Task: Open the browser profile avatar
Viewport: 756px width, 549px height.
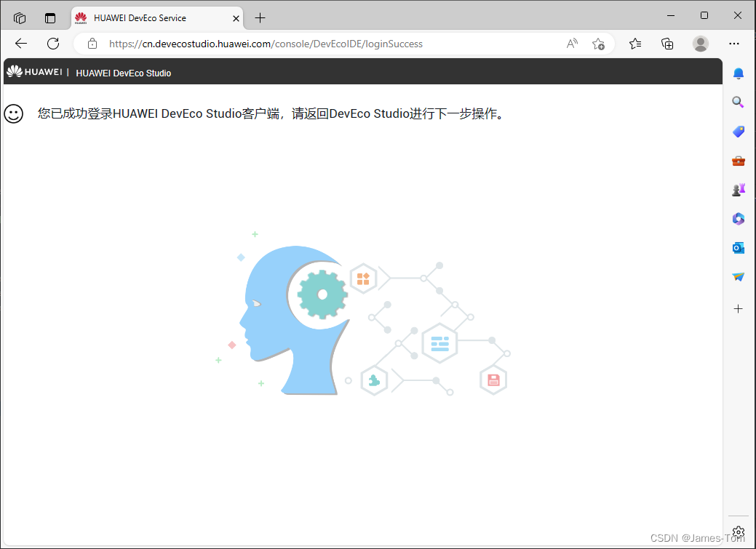Action: (x=701, y=44)
